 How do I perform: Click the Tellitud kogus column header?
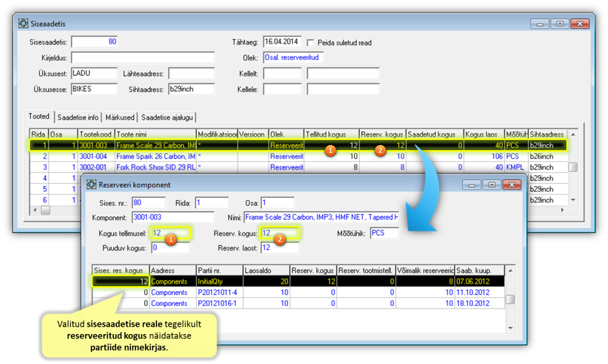(x=332, y=134)
